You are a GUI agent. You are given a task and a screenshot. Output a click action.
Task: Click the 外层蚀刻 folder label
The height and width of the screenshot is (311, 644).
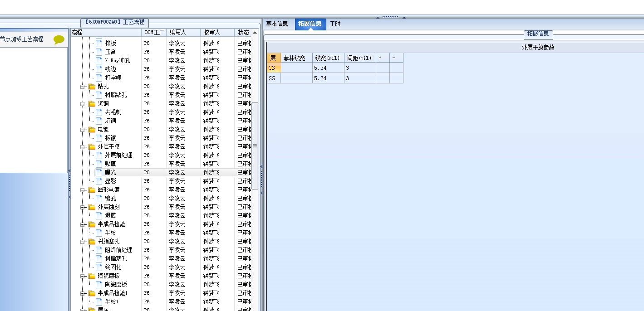[108, 207]
